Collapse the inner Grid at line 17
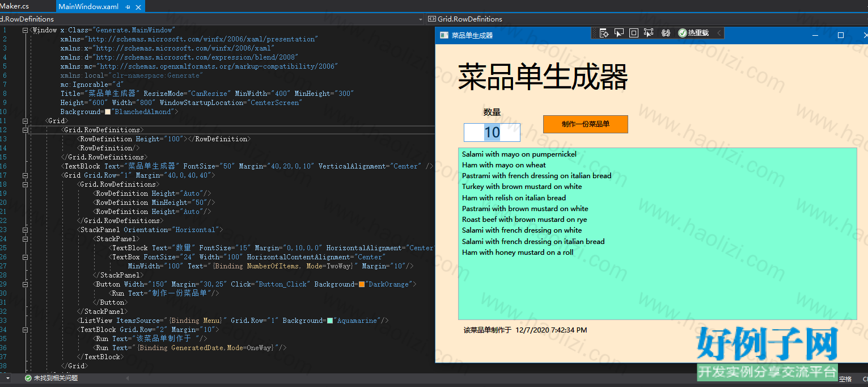The width and height of the screenshot is (868, 387). (x=25, y=175)
